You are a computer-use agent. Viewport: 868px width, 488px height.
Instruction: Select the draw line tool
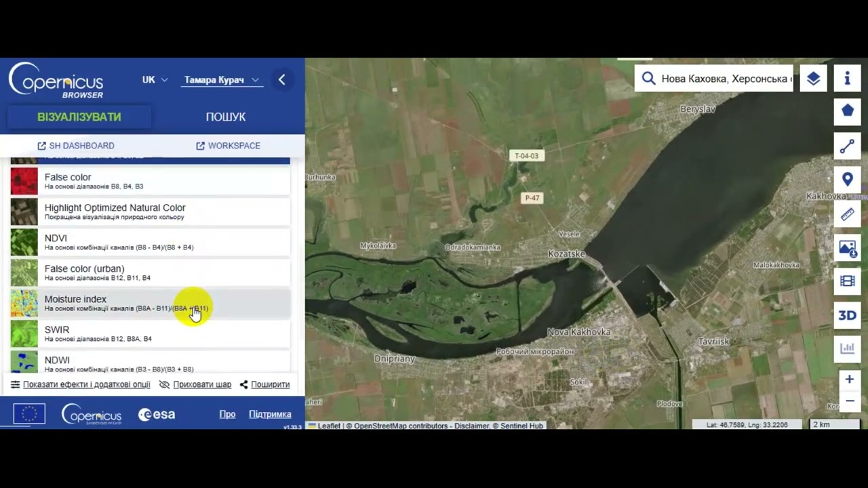(x=847, y=146)
